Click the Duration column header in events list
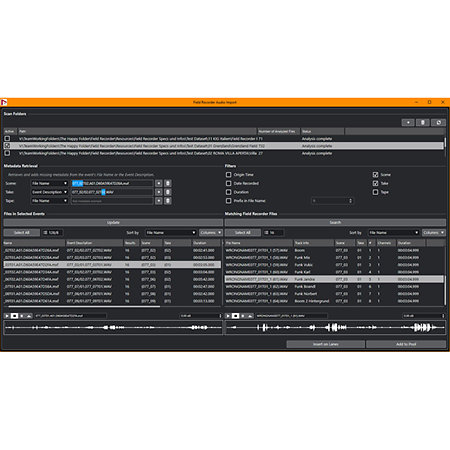 point(207,243)
